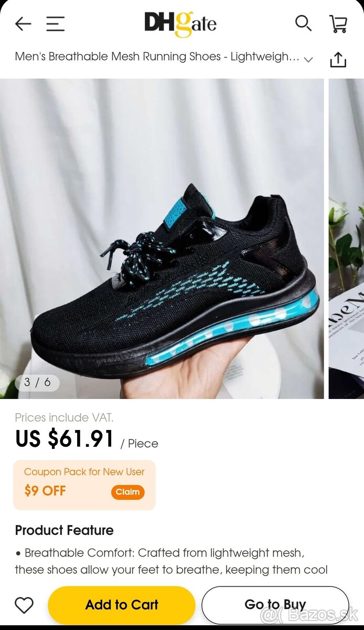The image size is (364, 630).
Task: Tap the Breathable Comfort description text
Action: (171, 561)
